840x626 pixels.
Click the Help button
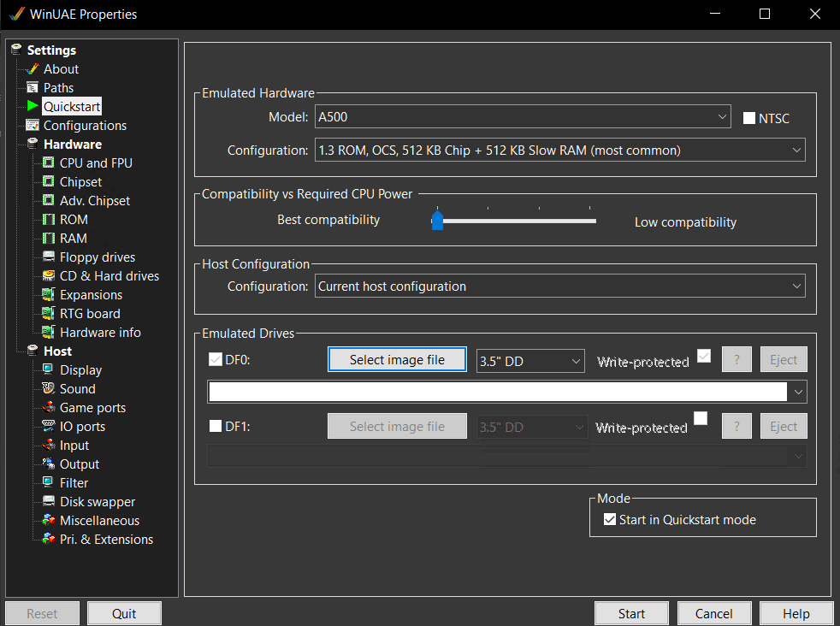(x=796, y=613)
